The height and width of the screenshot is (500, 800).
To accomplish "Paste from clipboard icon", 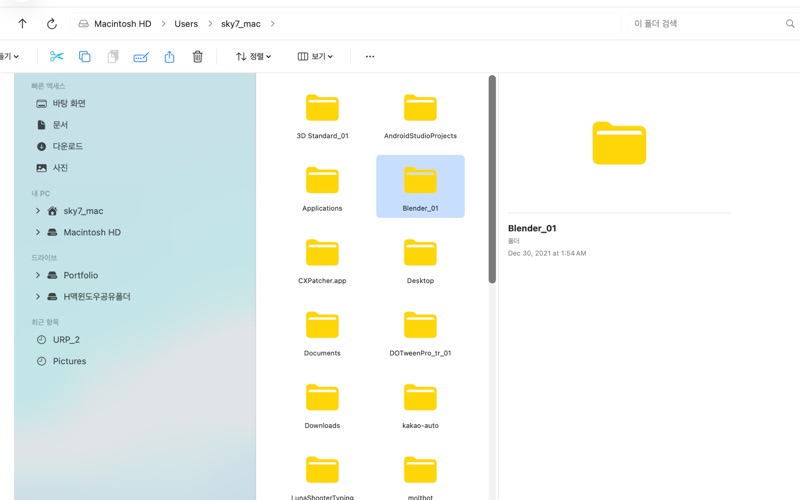I will pos(113,56).
